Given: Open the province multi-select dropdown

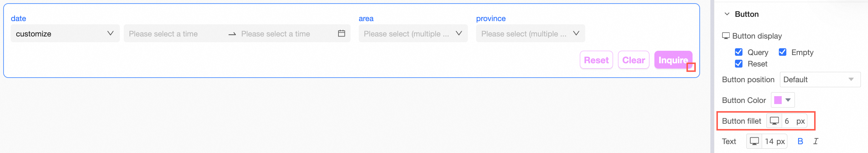Looking at the screenshot, I should pyautogui.click(x=530, y=34).
